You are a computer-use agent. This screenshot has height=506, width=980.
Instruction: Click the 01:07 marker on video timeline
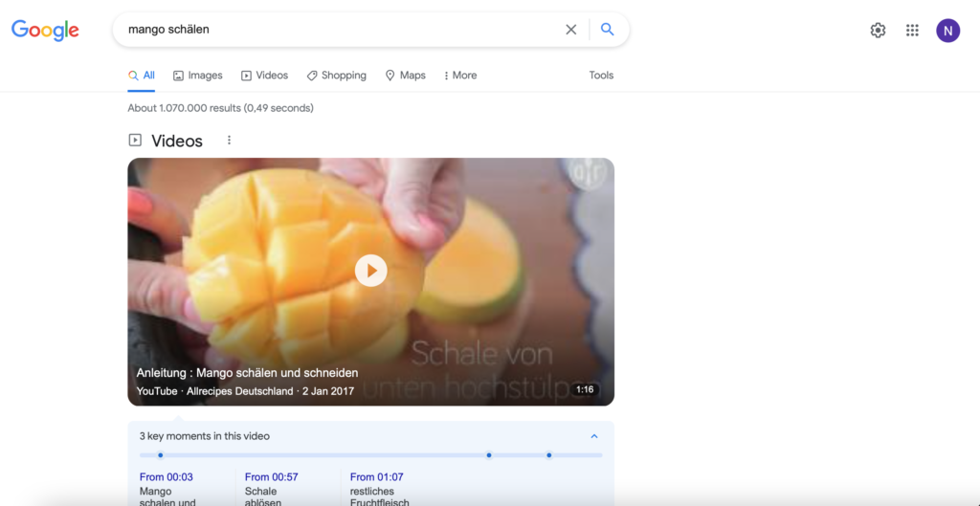(548, 454)
